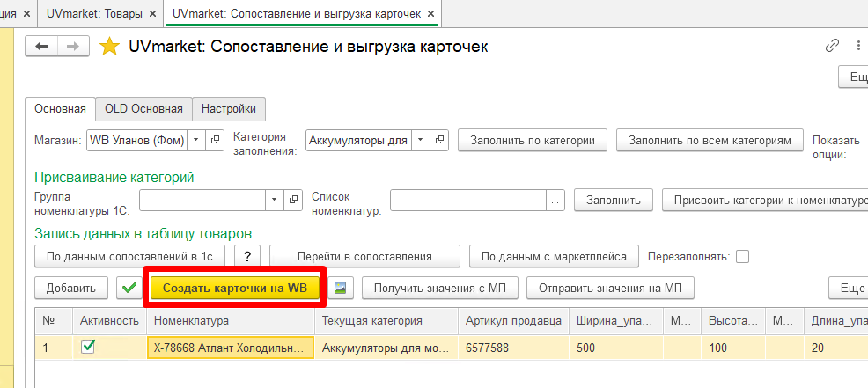Switch to the OLD Основная tab
This screenshot has width=868, height=388.
143,109
